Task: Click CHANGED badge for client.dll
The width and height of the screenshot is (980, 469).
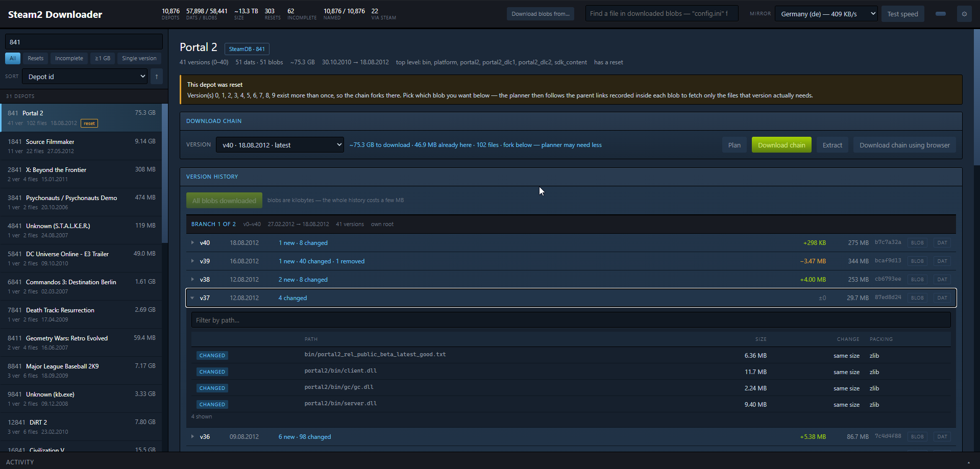Action: click(212, 372)
